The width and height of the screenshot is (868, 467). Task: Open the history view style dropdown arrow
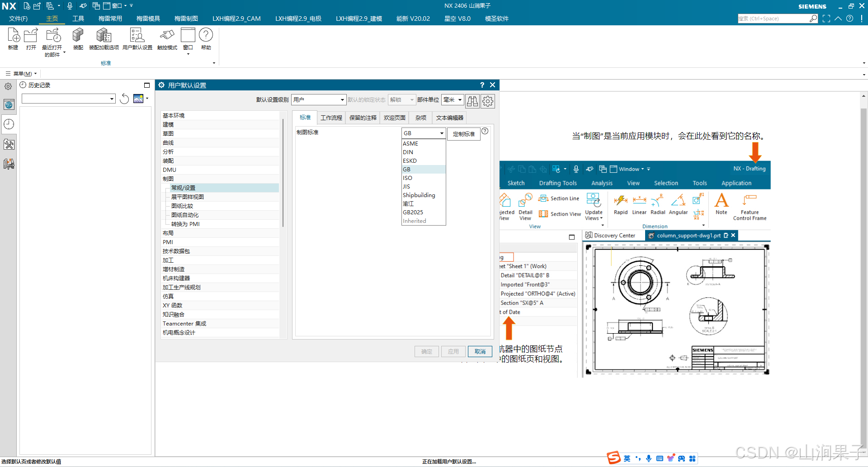pos(147,98)
